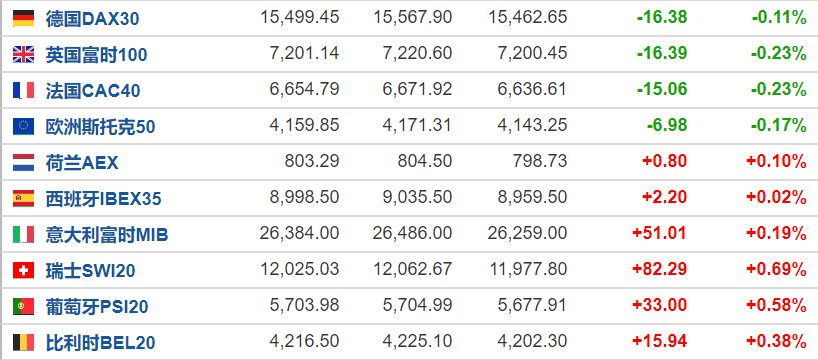Click the Spanish flag icon
This screenshot has height=360, width=818.
23,198
